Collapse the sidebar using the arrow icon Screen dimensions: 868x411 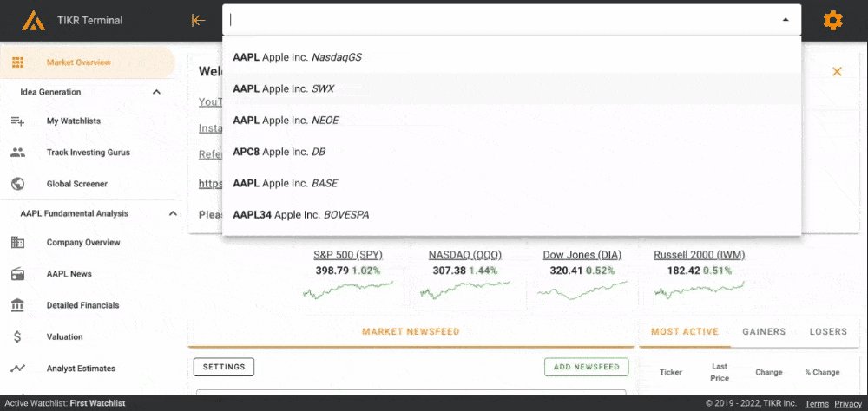coord(198,21)
